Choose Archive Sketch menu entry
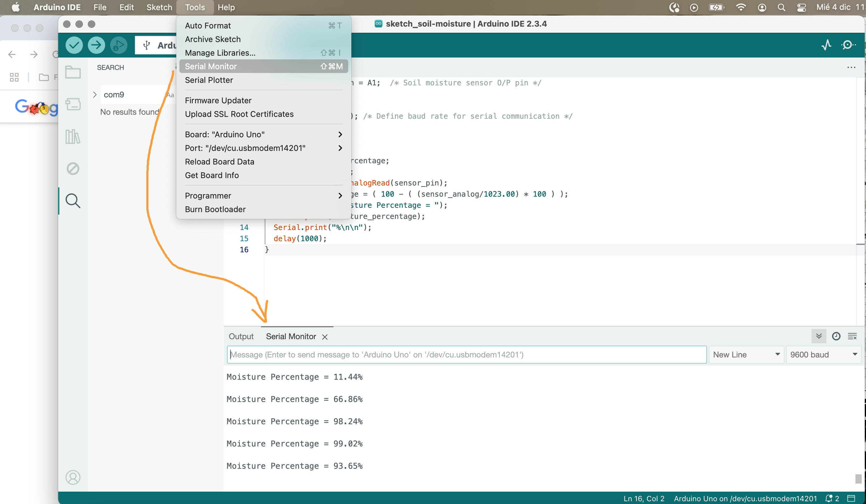Screen dimensions: 866x504 click(x=264, y=39)
